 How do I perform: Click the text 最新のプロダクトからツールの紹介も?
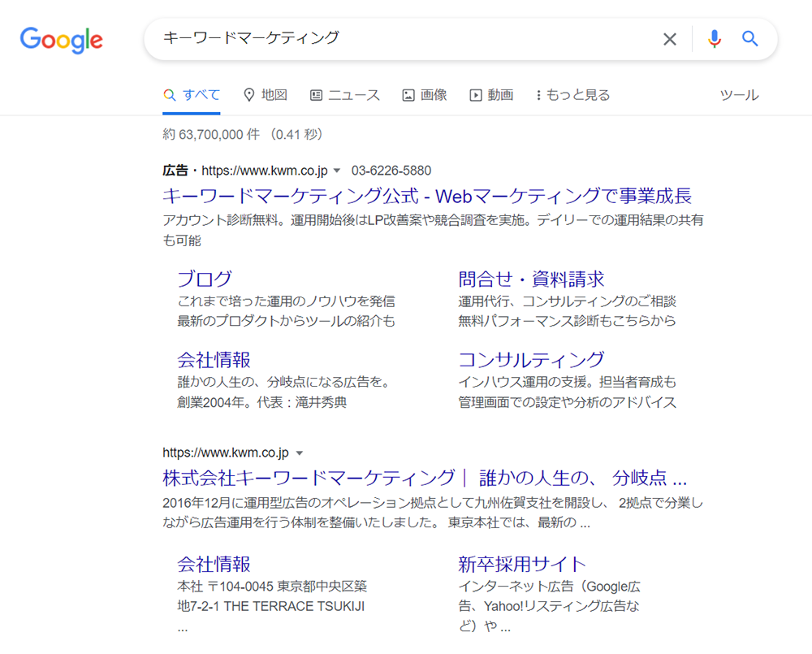click(287, 321)
